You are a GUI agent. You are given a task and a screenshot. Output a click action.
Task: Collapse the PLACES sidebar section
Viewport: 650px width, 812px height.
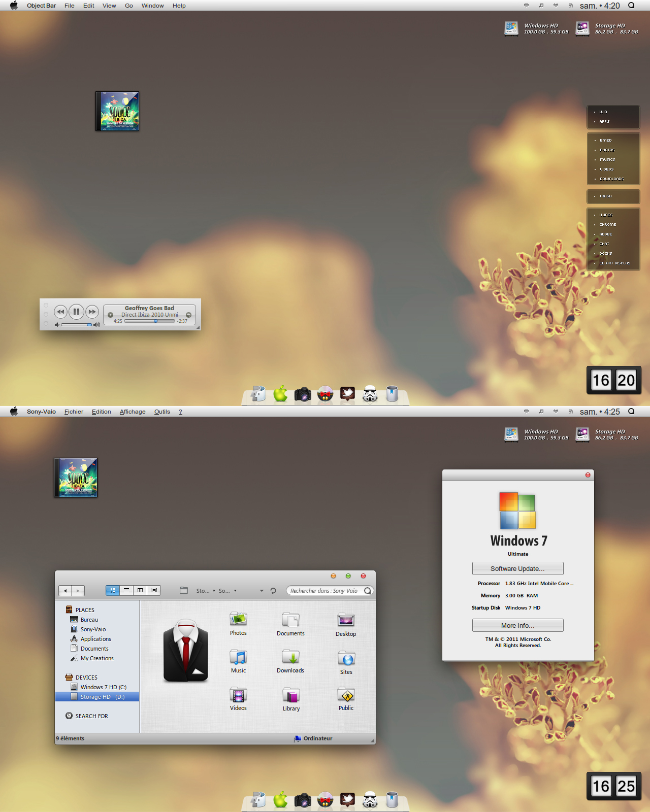(85, 610)
